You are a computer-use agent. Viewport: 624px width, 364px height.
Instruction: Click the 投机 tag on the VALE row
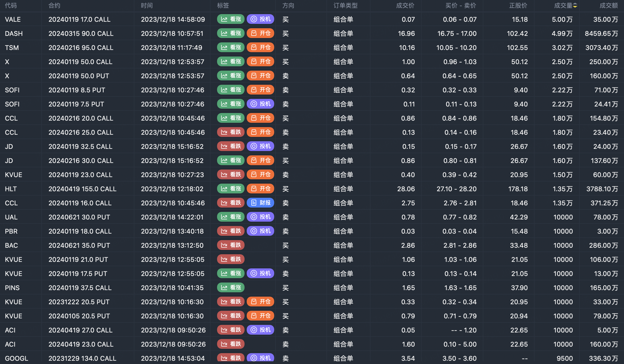tap(260, 19)
